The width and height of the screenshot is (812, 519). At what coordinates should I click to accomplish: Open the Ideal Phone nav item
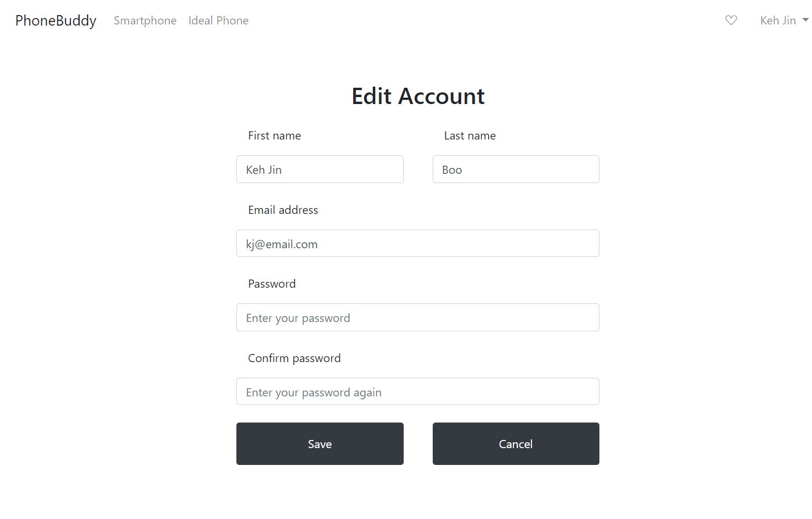(x=218, y=20)
